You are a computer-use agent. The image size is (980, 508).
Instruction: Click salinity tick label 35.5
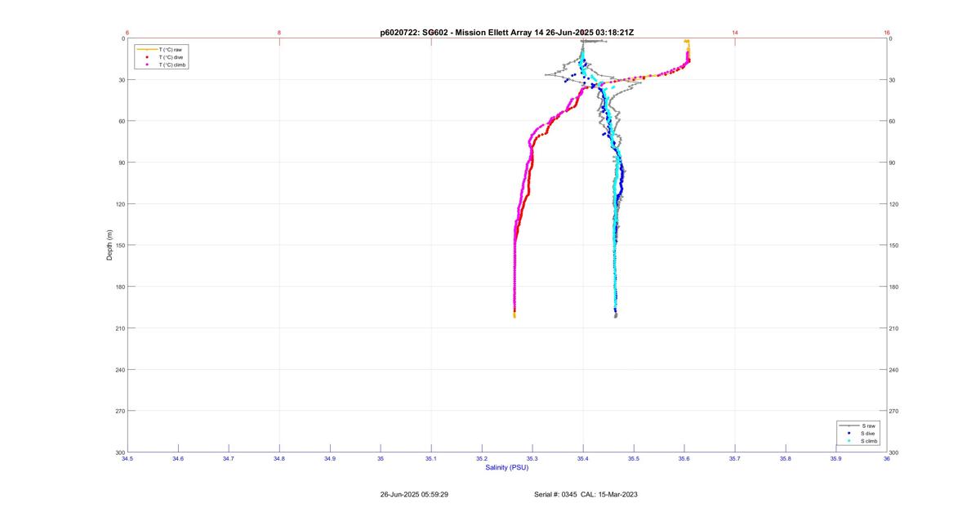[x=634, y=459]
